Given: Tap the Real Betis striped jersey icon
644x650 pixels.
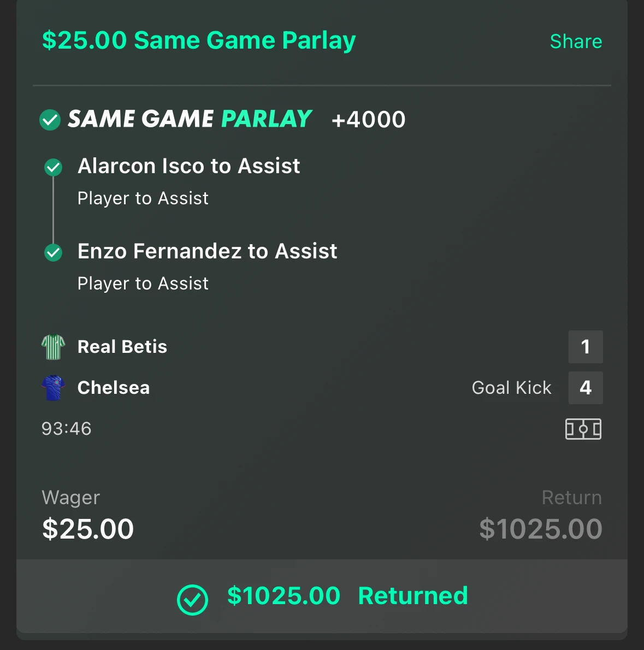Looking at the screenshot, I should pyautogui.click(x=54, y=347).
